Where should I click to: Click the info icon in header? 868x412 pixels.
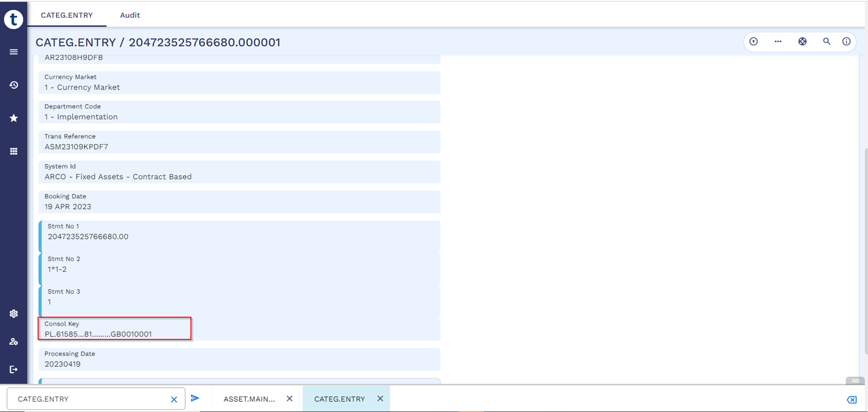(846, 42)
